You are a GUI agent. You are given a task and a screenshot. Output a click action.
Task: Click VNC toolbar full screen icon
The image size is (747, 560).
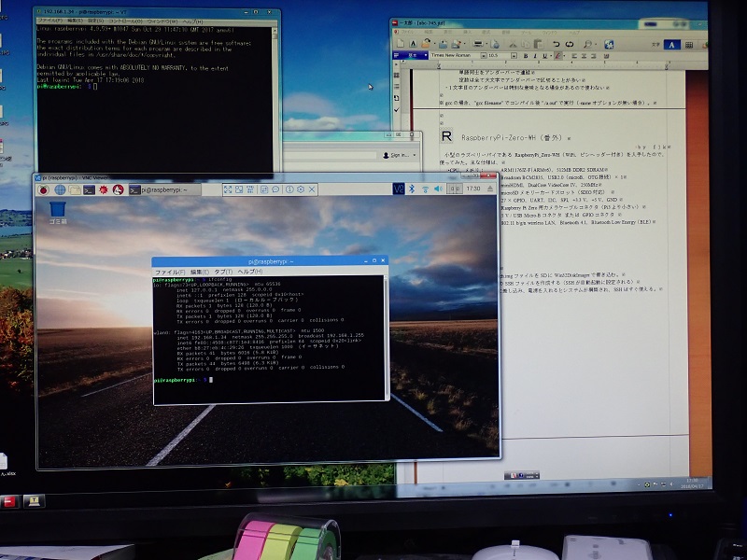[x=228, y=189]
